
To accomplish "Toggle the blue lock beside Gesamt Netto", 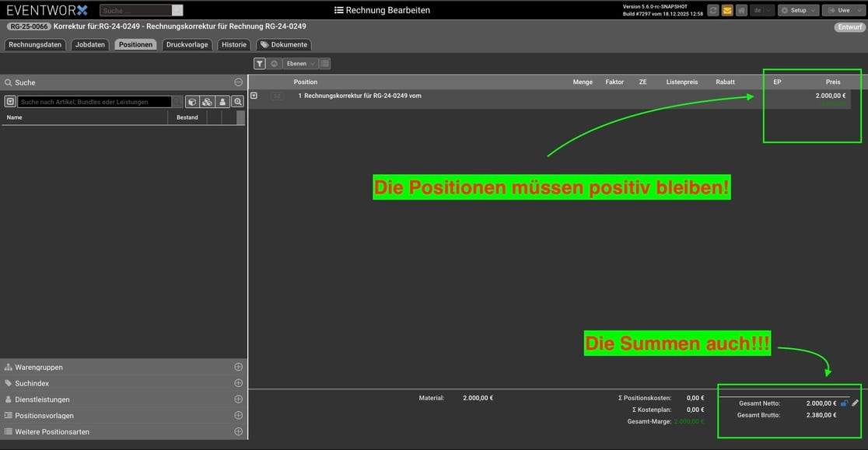I will coord(845,403).
